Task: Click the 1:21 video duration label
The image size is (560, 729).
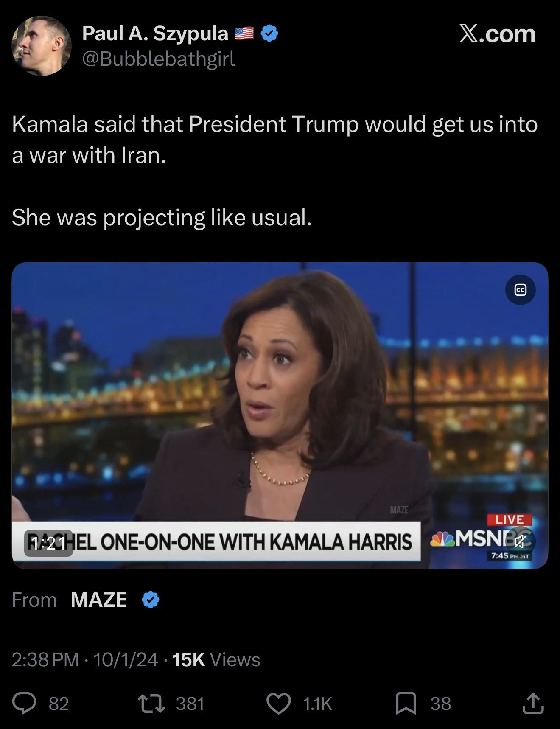Action: [x=48, y=543]
